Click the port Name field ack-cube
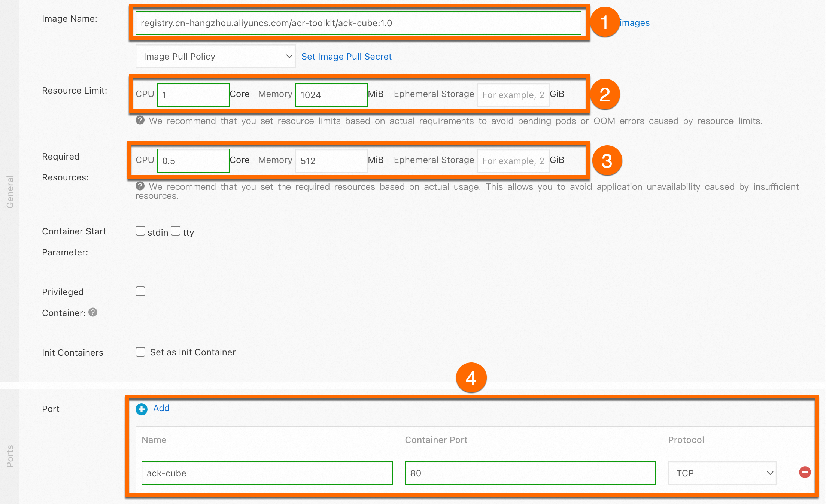Image resolution: width=826 pixels, height=504 pixels. 267,473
